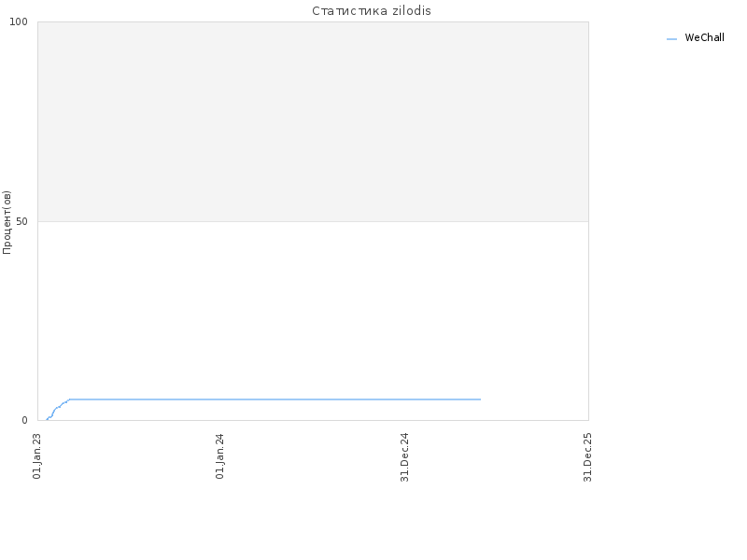Screen dimensions: 747x560
Task: Click the flat blue line above 01.Jan.24
Action: [220, 399]
